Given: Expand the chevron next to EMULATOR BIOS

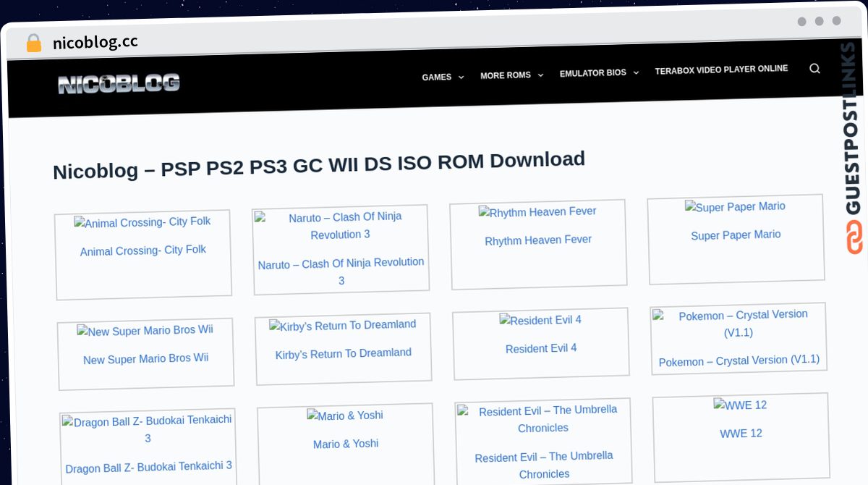Looking at the screenshot, I should point(636,72).
